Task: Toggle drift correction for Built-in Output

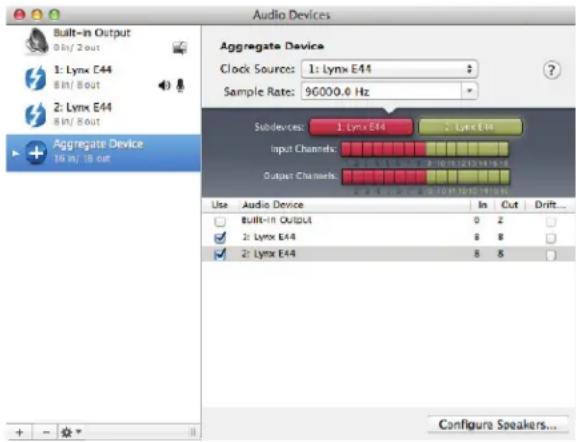Action: [551, 222]
